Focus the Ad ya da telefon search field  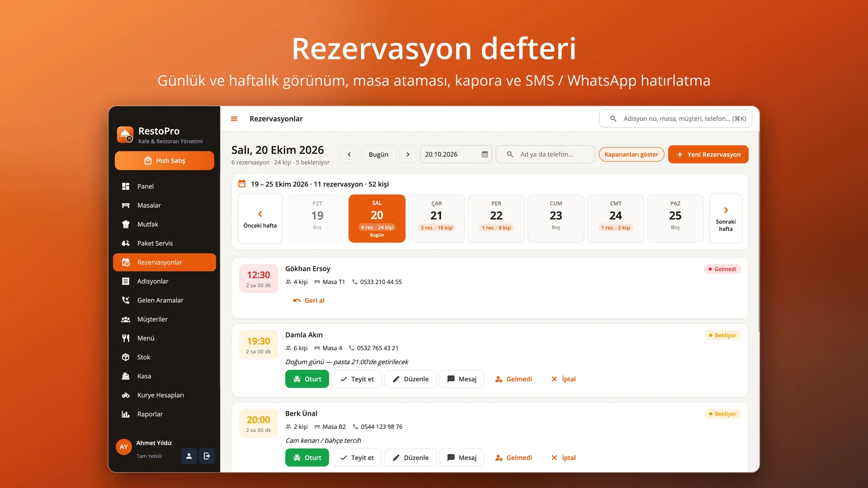pos(545,155)
